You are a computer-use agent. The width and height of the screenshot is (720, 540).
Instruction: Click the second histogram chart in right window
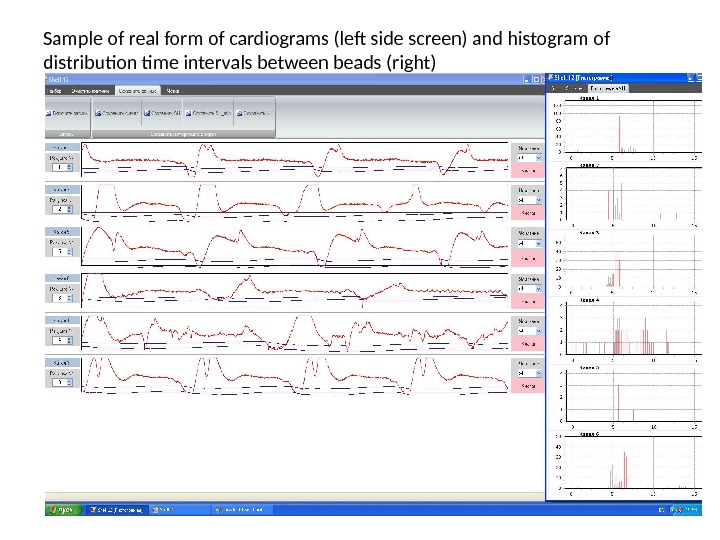click(634, 194)
